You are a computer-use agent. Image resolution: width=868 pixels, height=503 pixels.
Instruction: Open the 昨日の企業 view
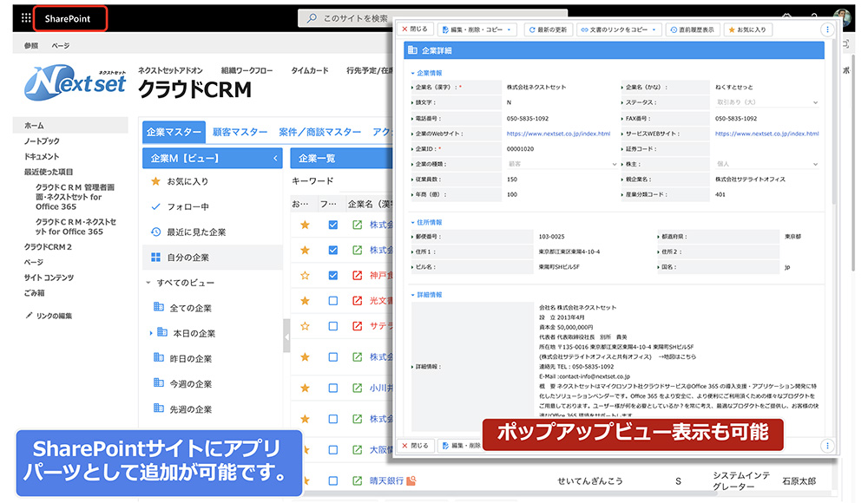click(x=182, y=358)
